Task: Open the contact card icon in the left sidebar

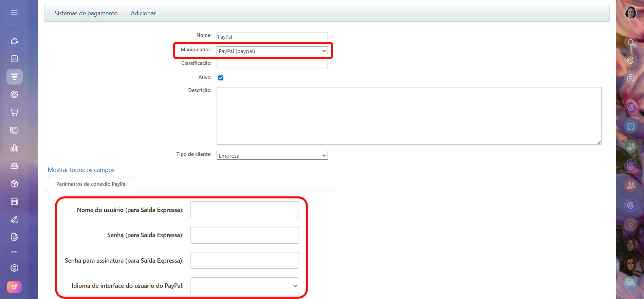Action: 14,130
